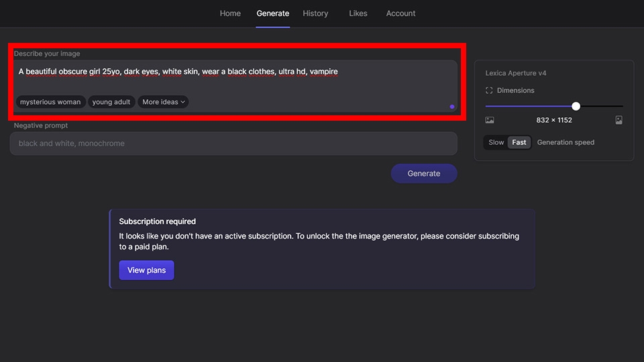Click the Describe your image label
Screen dimensions: 644x362
pyautogui.click(x=47, y=54)
